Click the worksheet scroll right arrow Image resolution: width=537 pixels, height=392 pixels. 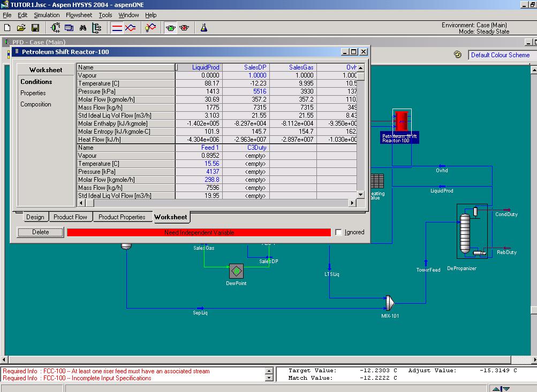tap(352, 203)
